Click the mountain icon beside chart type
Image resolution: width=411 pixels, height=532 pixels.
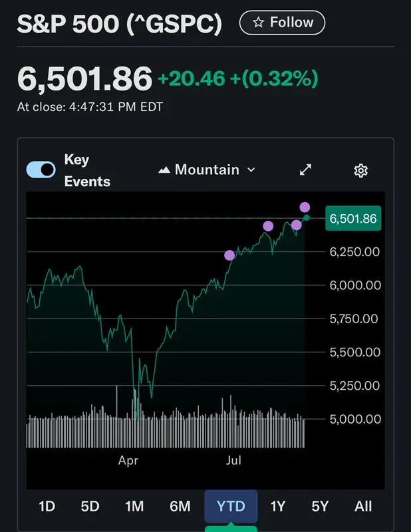coord(164,170)
